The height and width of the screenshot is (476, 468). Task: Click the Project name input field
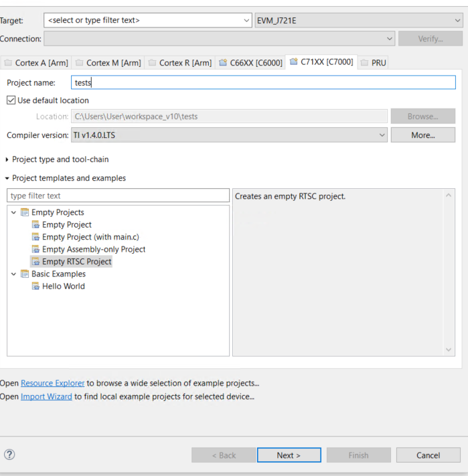pyautogui.click(x=262, y=82)
